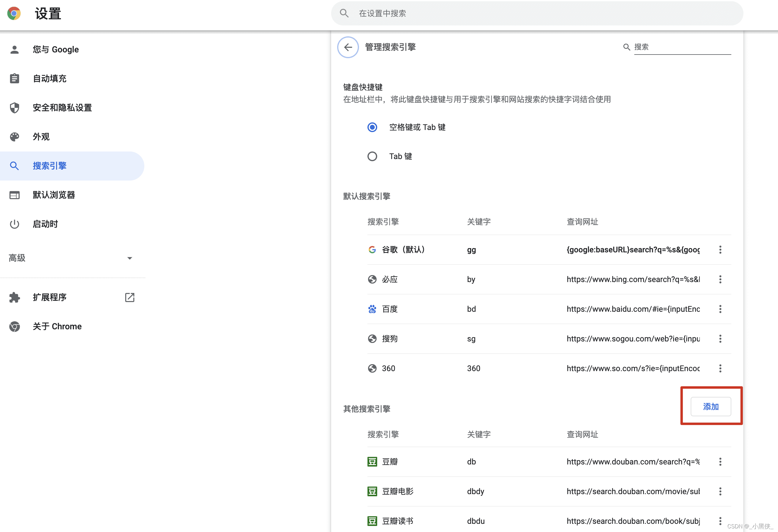Click the 默认搜索引擎 section heading
This screenshot has width=778, height=532.
367,196
